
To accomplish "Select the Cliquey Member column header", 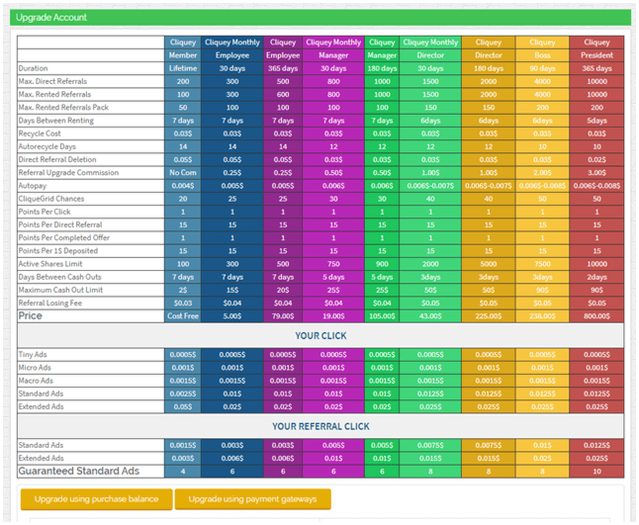I will [x=183, y=49].
